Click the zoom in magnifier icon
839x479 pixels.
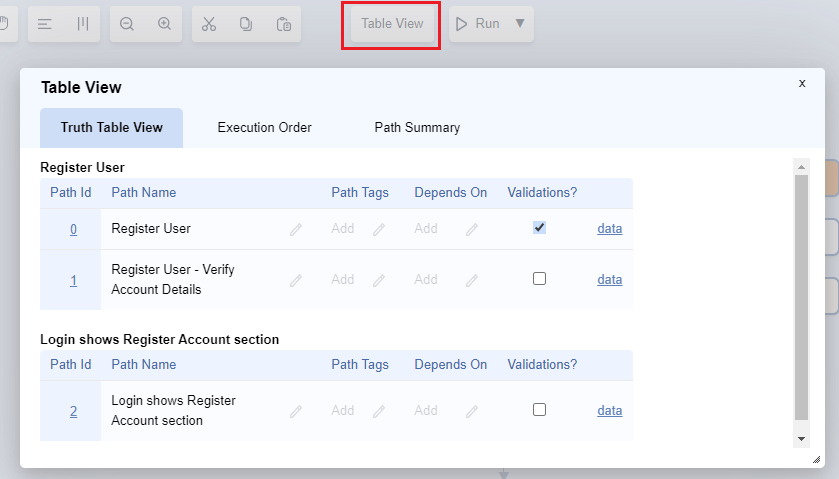(x=165, y=24)
